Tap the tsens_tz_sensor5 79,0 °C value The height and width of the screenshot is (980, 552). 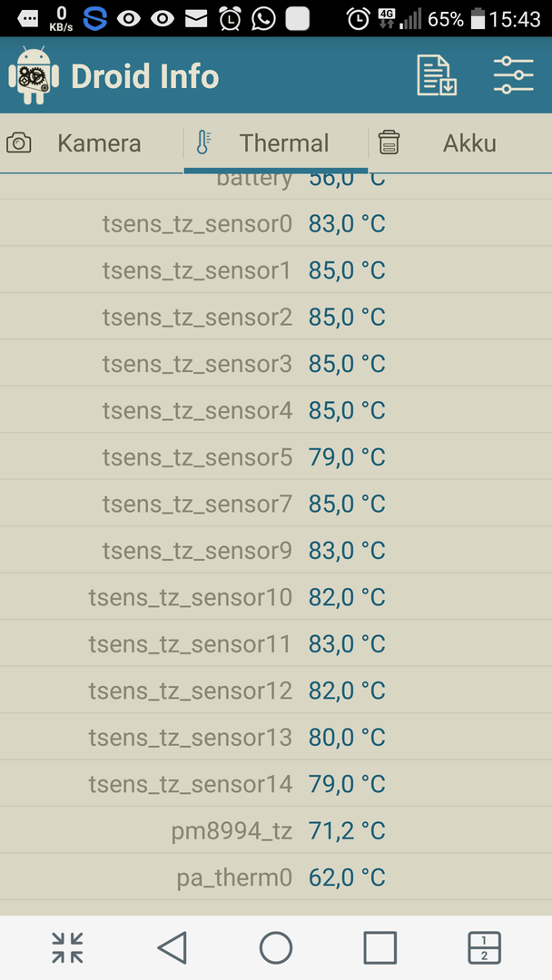[x=347, y=457]
